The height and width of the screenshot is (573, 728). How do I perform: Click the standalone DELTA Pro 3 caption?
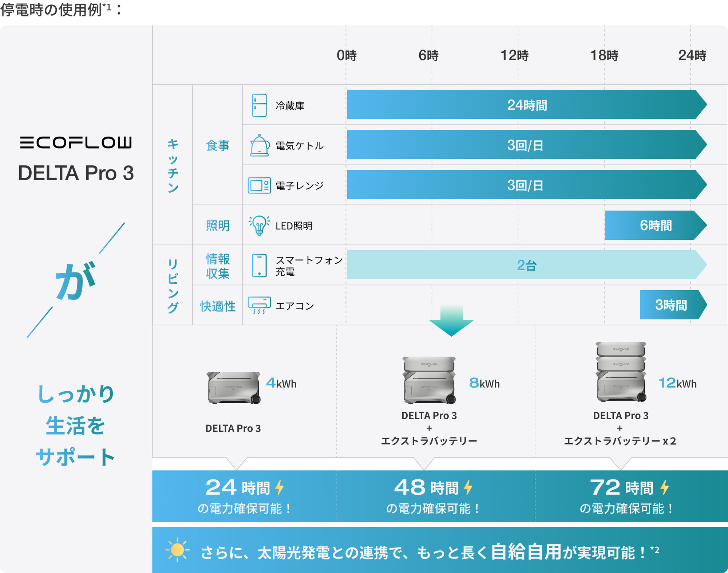point(233,428)
